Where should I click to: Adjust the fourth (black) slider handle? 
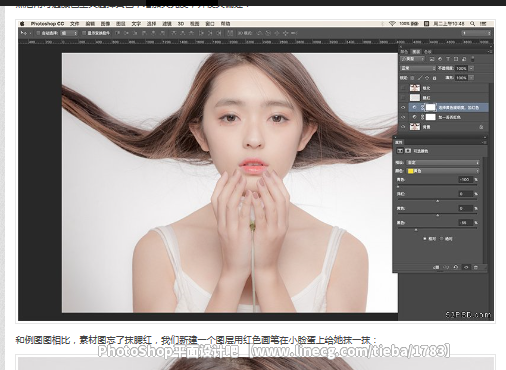click(x=416, y=230)
